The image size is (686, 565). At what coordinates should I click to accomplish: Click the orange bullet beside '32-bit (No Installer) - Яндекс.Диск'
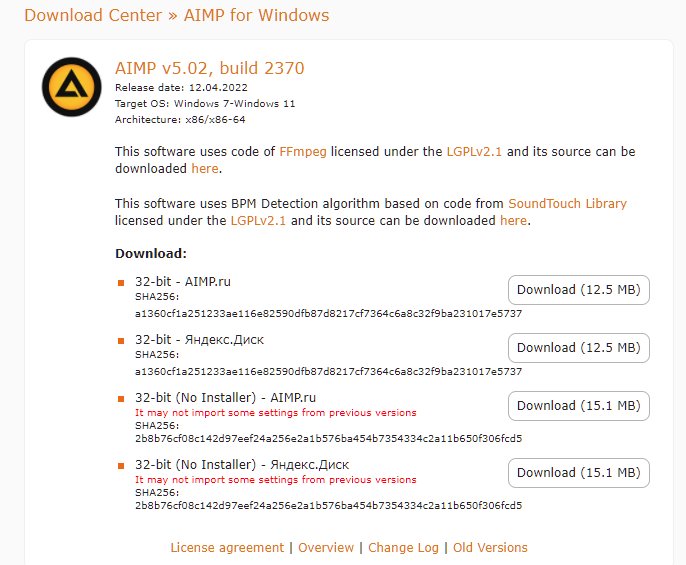[x=121, y=466]
